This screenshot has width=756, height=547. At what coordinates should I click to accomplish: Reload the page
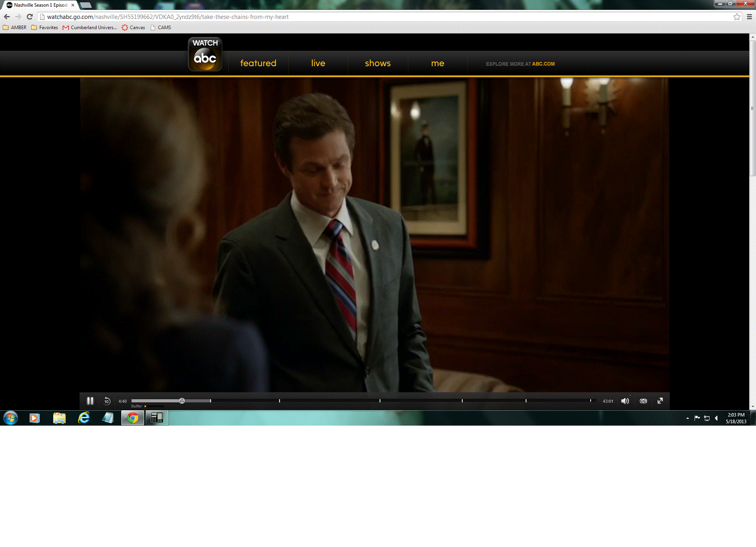pos(30,17)
